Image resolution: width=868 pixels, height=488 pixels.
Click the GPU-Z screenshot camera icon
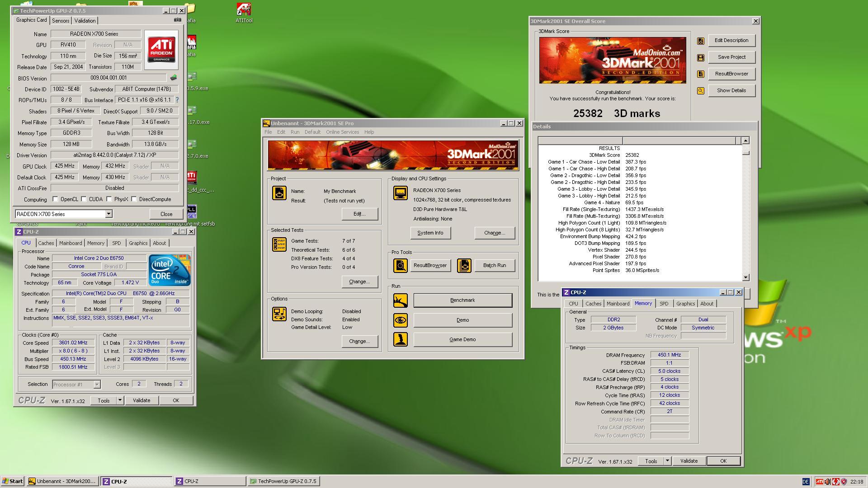(x=178, y=20)
